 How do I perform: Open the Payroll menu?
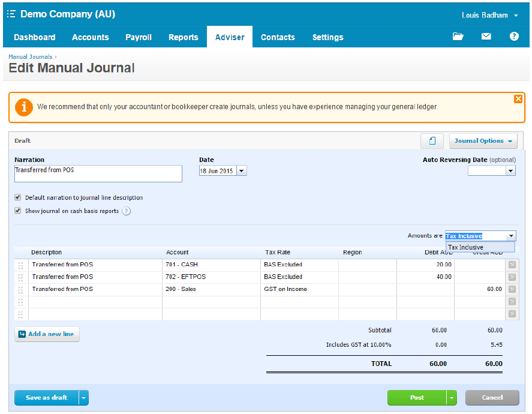click(139, 37)
